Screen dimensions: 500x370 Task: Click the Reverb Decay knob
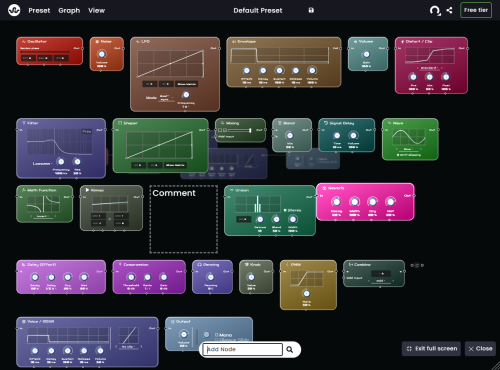coord(336,202)
